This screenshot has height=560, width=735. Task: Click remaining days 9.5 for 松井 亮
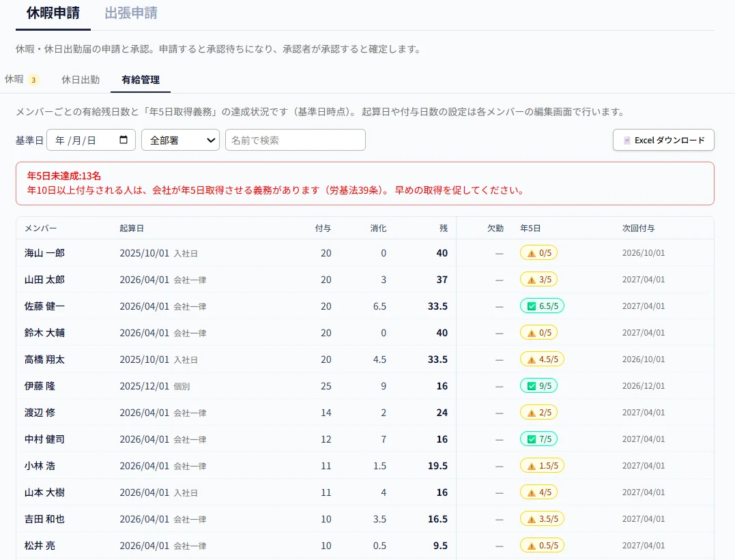coord(441,546)
